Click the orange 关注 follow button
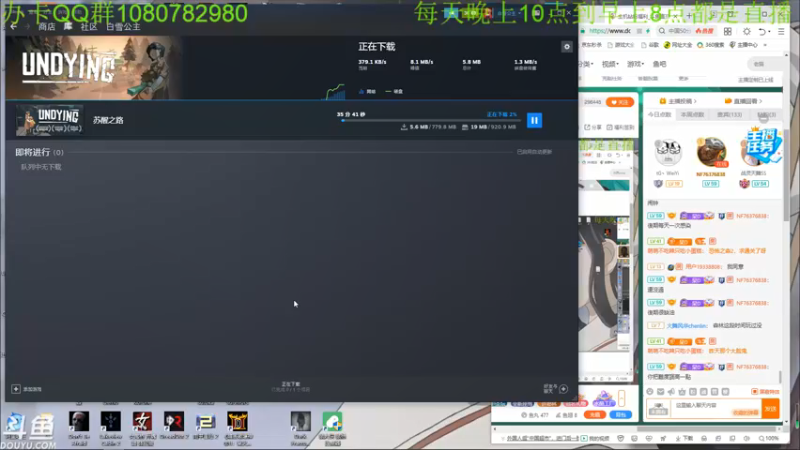Image resolution: width=800 pixels, height=450 pixels. pos(620,103)
